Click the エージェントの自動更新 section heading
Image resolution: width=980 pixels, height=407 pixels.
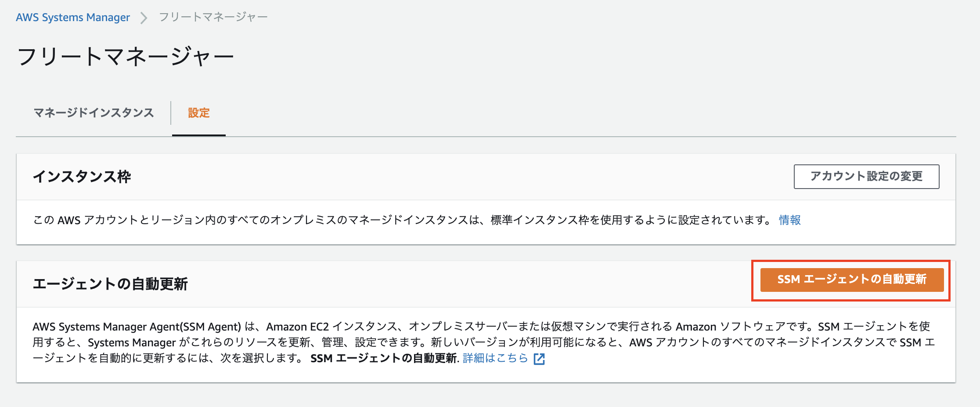click(x=110, y=284)
